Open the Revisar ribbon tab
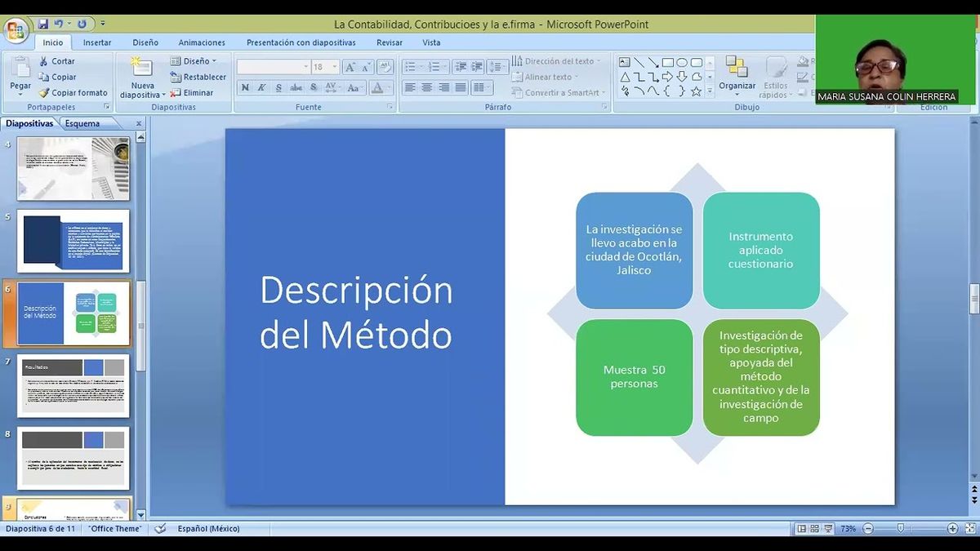The height and width of the screenshot is (551, 980). (390, 42)
